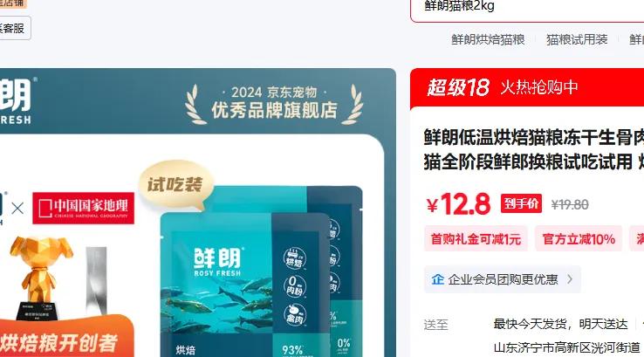Open the 官方立减10% discount tag
644x357 pixels.
[x=579, y=238]
